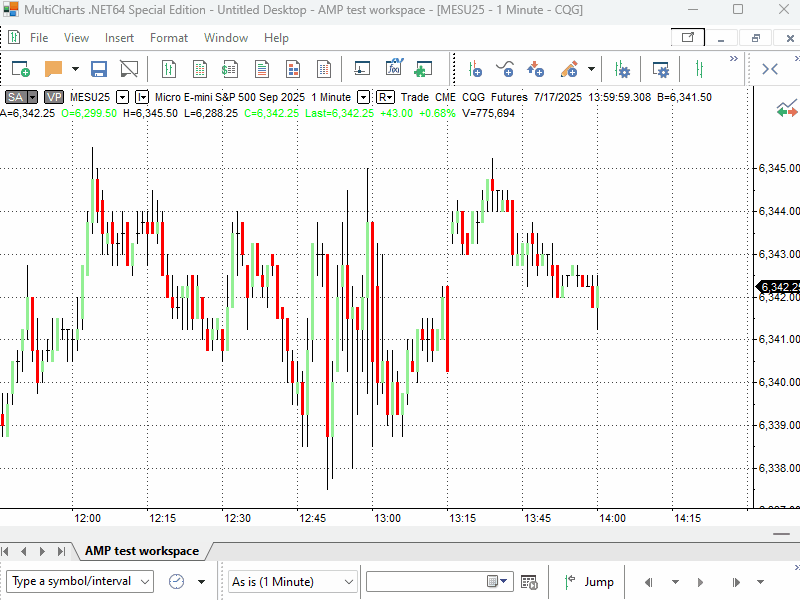The image size is (800, 600).
Task: Expand the Type a symbol/interval dropdown
Action: coord(145,581)
